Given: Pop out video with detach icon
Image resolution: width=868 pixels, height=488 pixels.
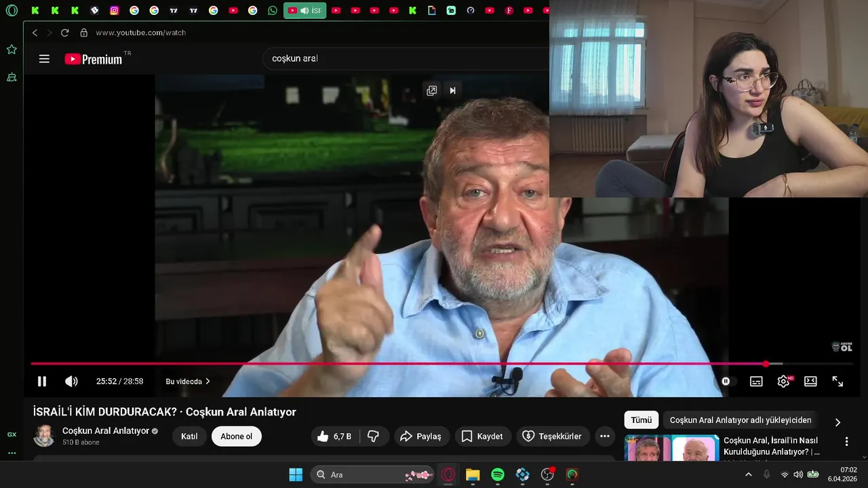Looking at the screenshot, I should [431, 91].
